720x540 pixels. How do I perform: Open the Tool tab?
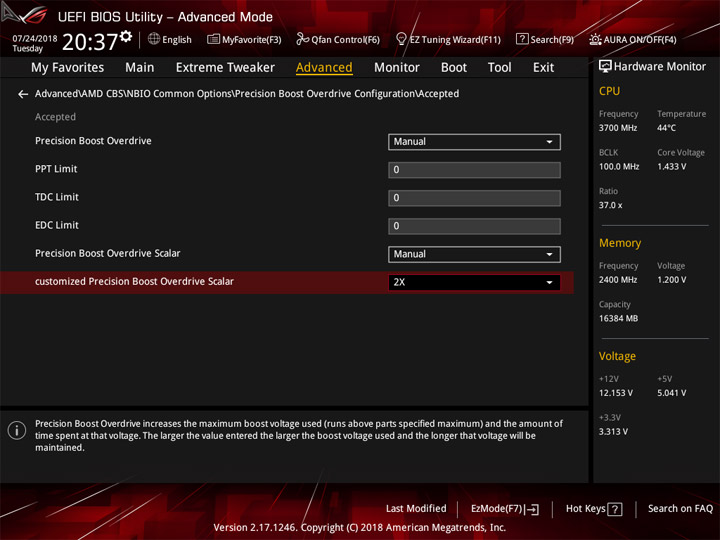tap(499, 68)
